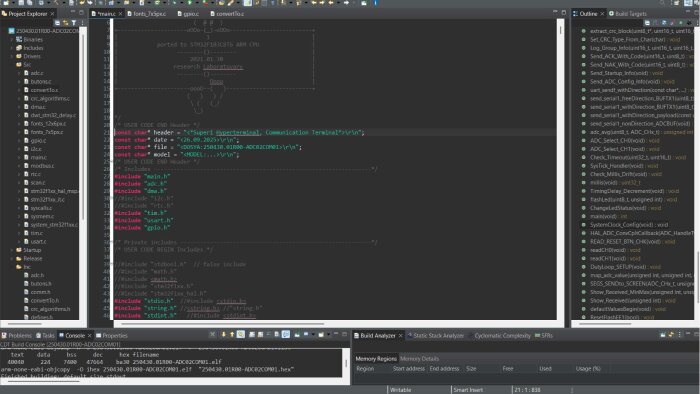700x394 pixels.
Task: Select main(void) in Outline list
Action: (x=603, y=216)
